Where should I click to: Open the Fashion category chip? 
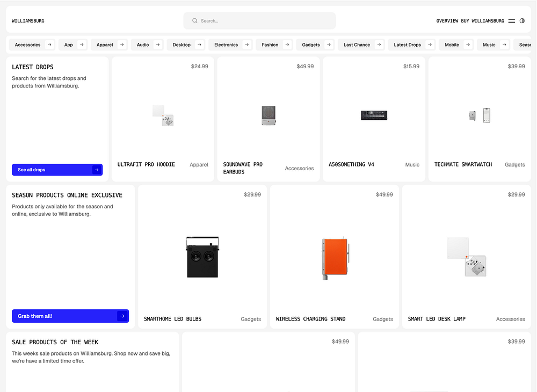point(274,45)
